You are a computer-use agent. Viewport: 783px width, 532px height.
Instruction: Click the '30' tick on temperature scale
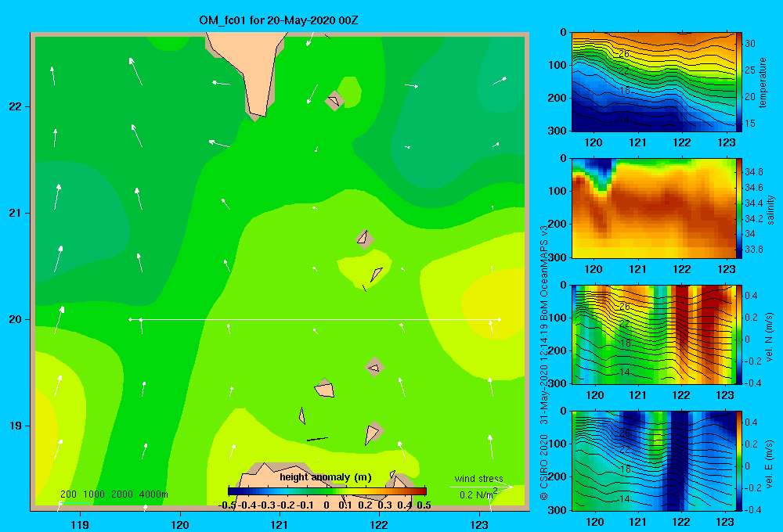click(750, 43)
